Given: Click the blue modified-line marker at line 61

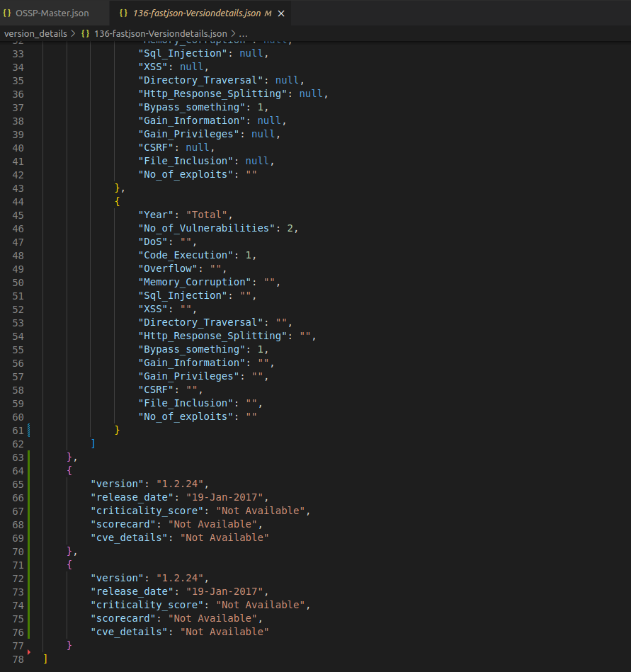Looking at the screenshot, I should pos(29,431).
